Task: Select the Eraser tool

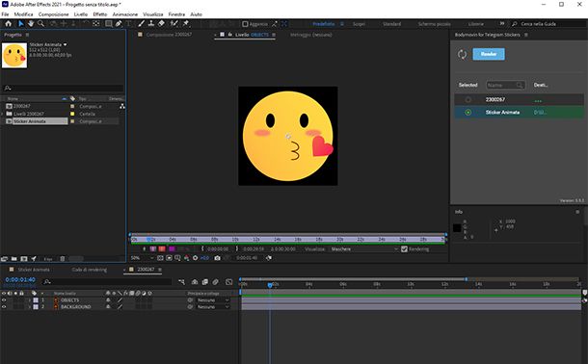Action: 161,23
